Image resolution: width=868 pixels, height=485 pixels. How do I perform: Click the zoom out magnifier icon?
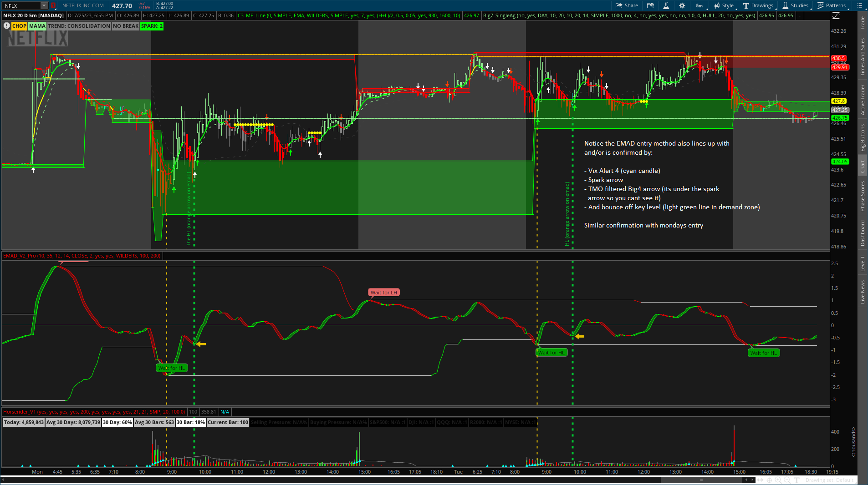pyautogui.click(x=787, y=480)
